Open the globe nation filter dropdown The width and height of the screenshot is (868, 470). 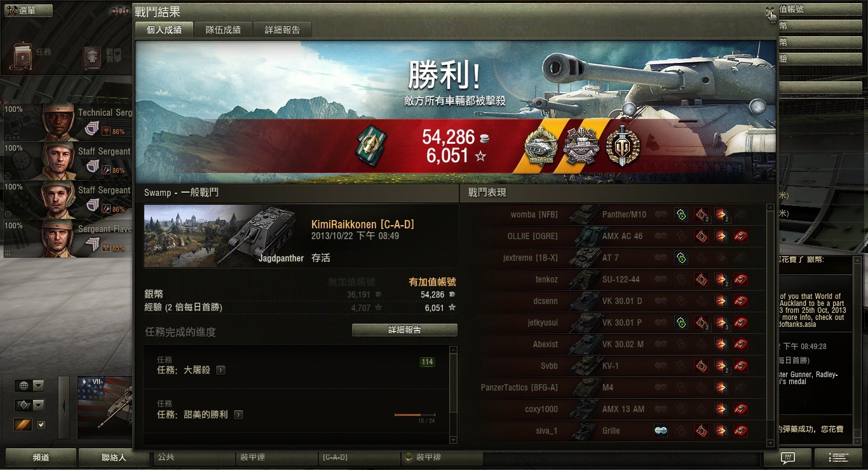(x=30, y=385)
